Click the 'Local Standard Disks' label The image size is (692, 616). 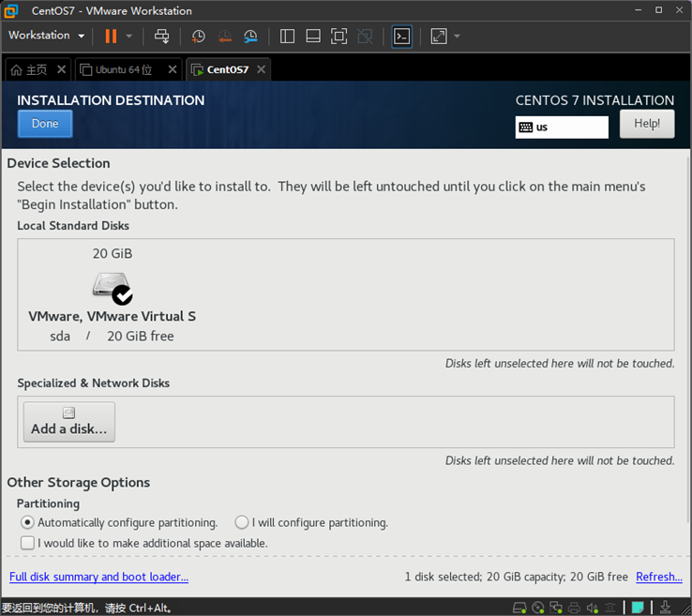pyautogui.click(x=73, y=225)
